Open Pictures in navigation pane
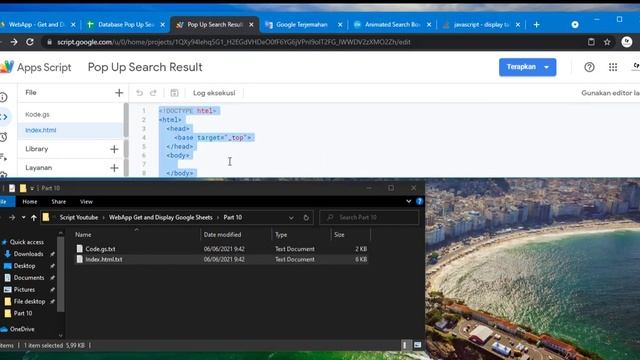The height and width of the screenshot is (360, 640). (24, 290)
